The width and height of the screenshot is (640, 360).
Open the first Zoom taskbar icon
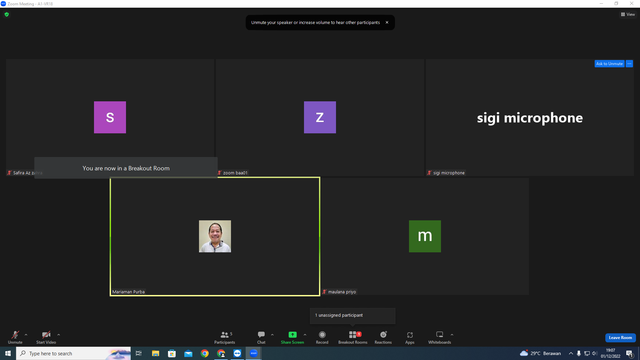[237, 353]
